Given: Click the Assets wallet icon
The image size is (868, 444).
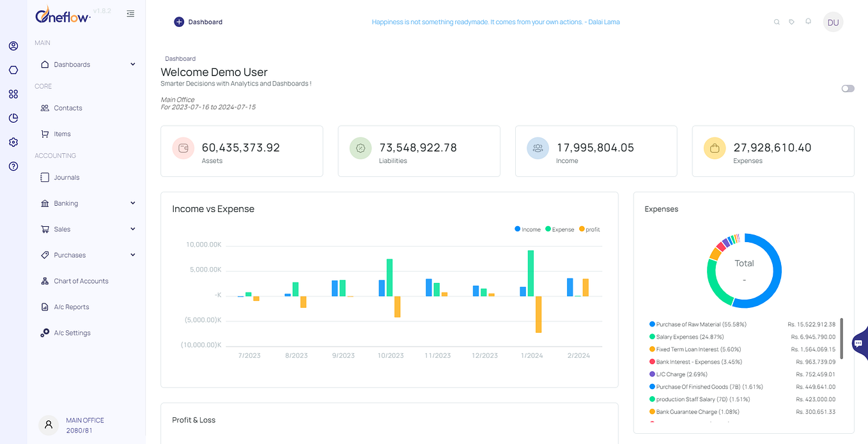Looking at the screenshot, I should [183, 148].
